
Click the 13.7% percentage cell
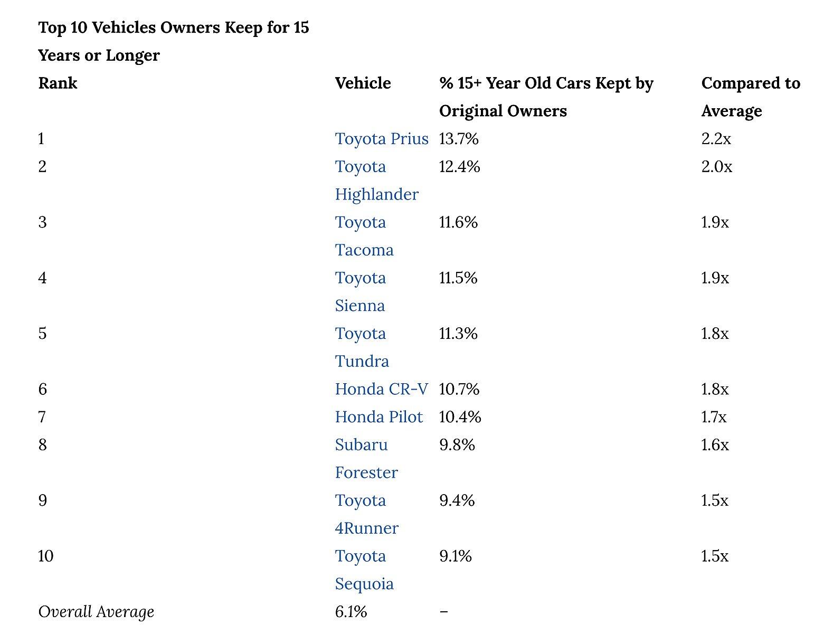458,139
